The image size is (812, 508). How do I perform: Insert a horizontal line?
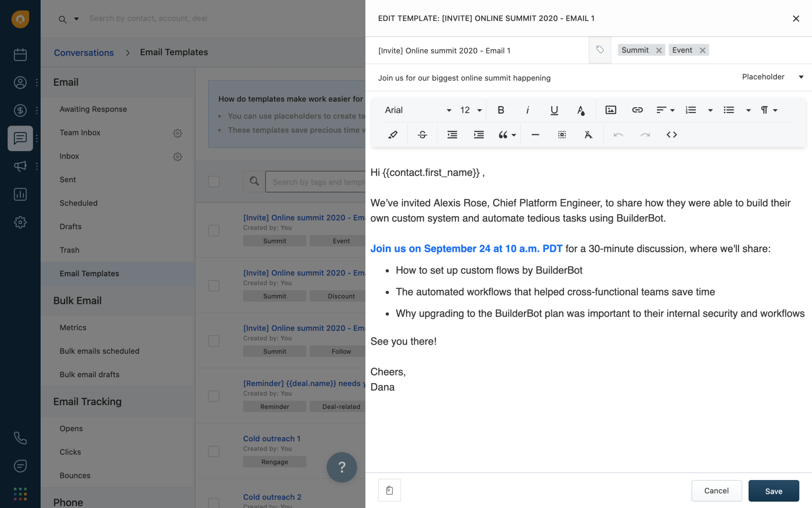535,135
